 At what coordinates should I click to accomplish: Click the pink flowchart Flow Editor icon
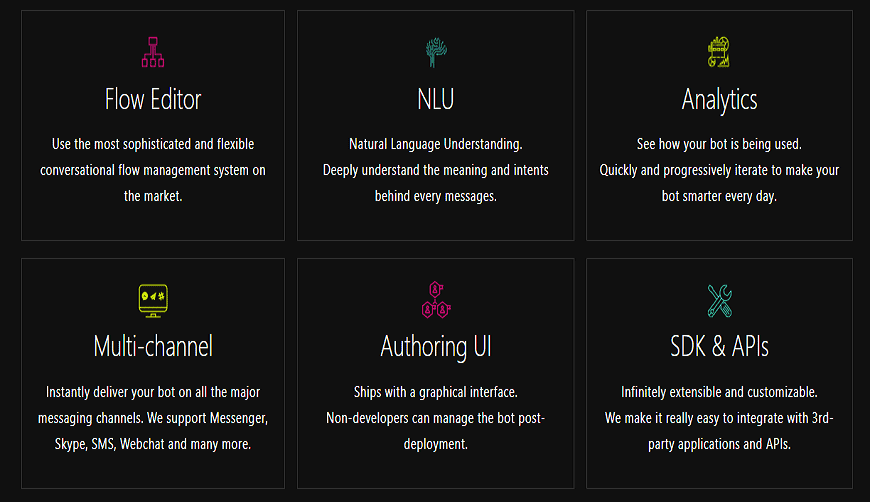coord(153,52)
